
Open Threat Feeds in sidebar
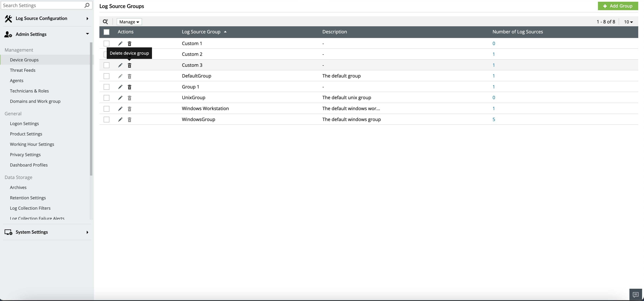[22, 70]
